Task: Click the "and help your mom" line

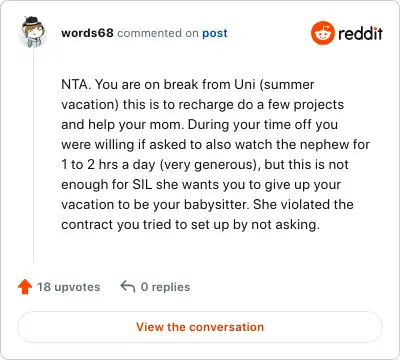Action: pos(199,125)
